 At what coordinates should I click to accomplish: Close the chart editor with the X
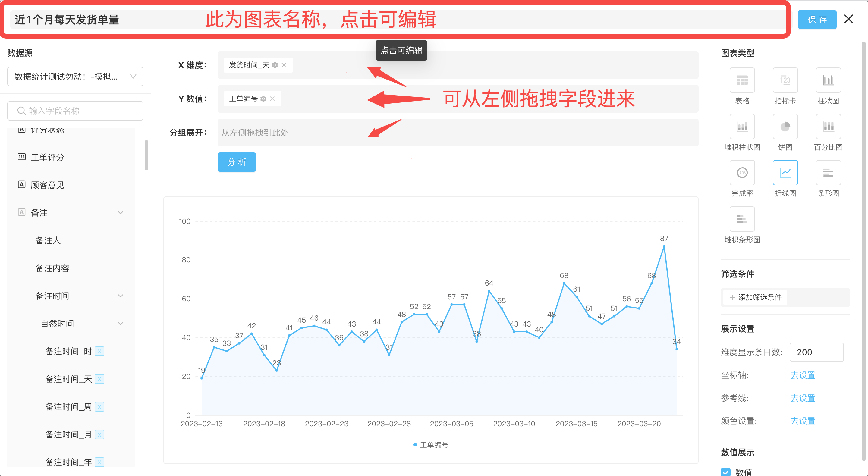click(848, 19)
